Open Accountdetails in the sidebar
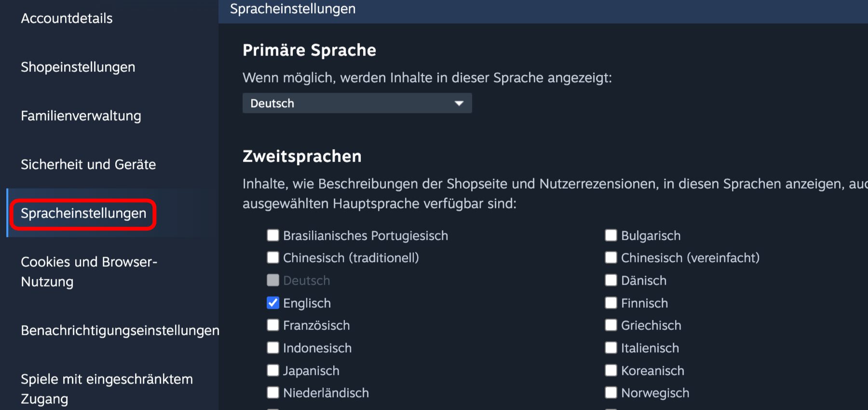The image size is (868, 410). pos(67,18)
